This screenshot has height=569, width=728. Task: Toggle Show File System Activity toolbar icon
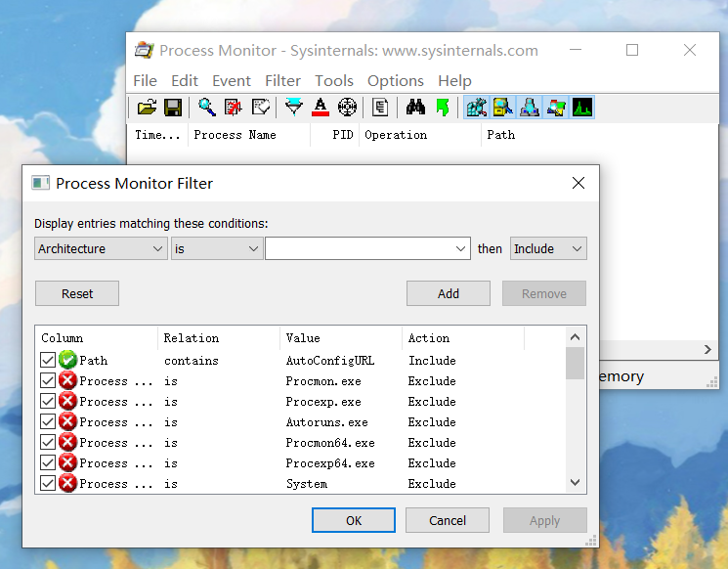[503, 108]
